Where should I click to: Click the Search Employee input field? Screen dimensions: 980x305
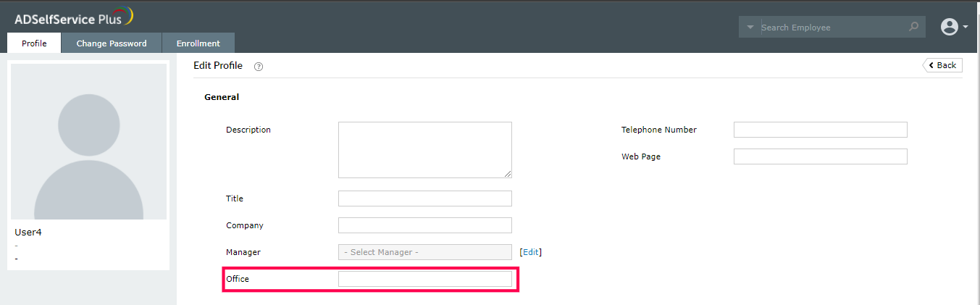click(x=832, y=28)
